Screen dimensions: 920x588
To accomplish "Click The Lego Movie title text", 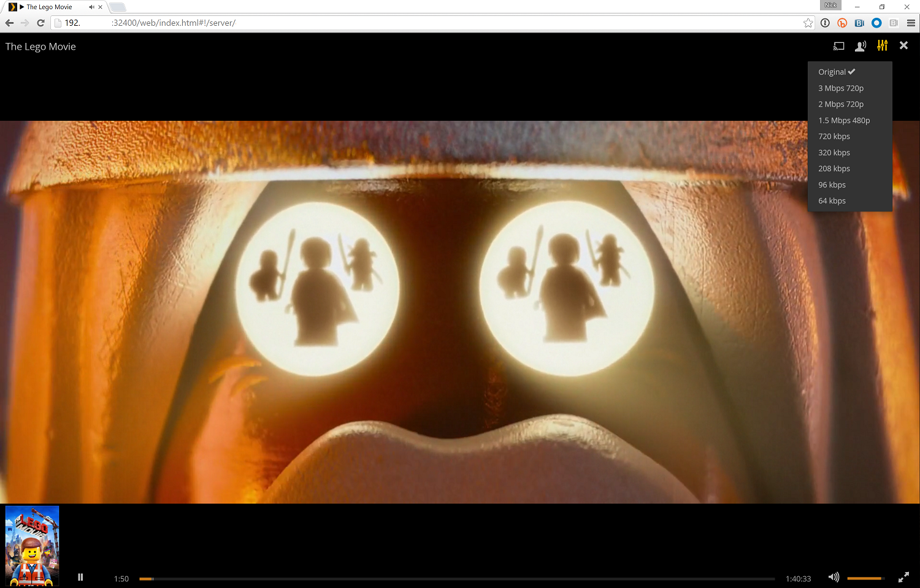I will click(x=40, y=47).
